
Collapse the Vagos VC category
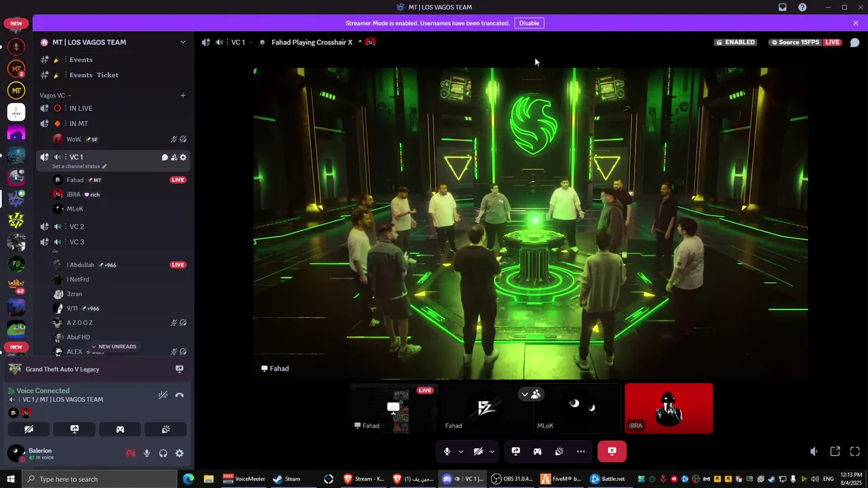tap(55, 96)
